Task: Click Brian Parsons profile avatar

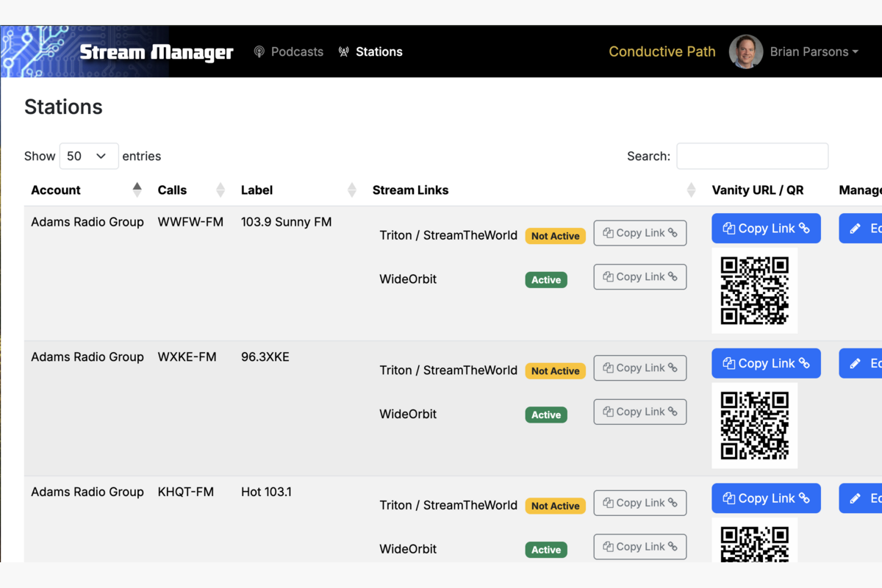Action: coord(745,51)
